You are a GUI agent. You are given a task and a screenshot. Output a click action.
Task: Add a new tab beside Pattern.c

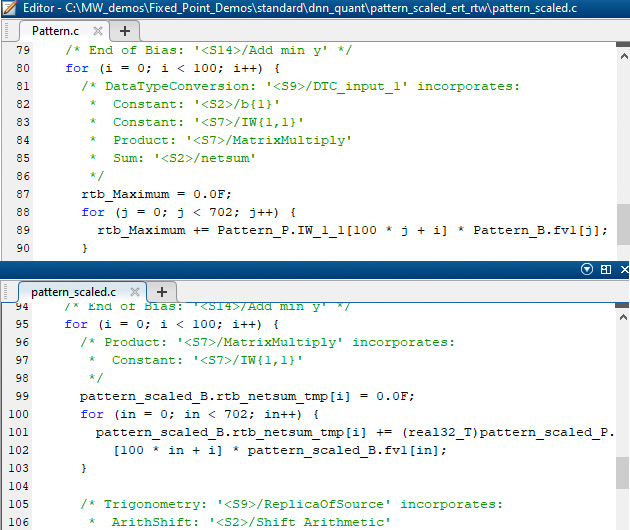124,31
